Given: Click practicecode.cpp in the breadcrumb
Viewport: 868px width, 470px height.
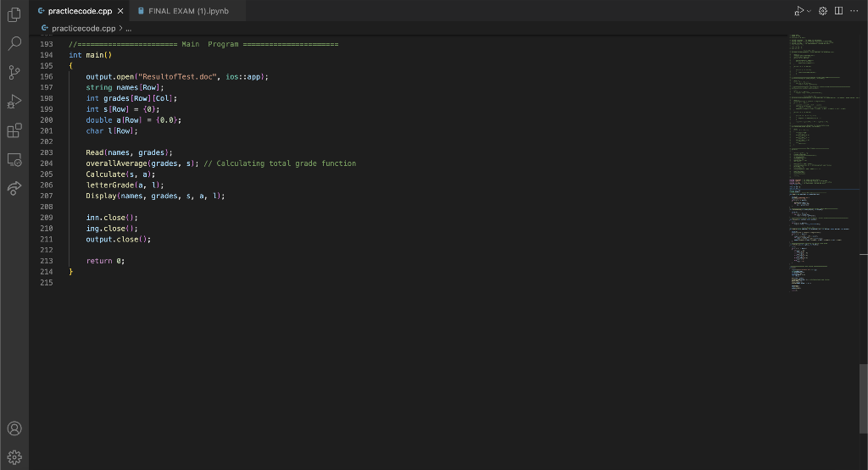Looking at the screenshot, I should click(84, 28).
